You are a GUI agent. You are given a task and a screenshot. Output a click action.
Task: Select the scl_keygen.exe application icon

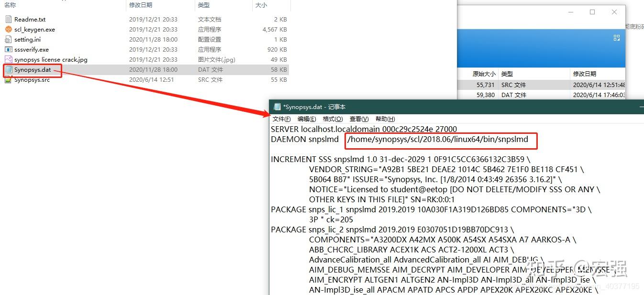click(x=9, y=29)
